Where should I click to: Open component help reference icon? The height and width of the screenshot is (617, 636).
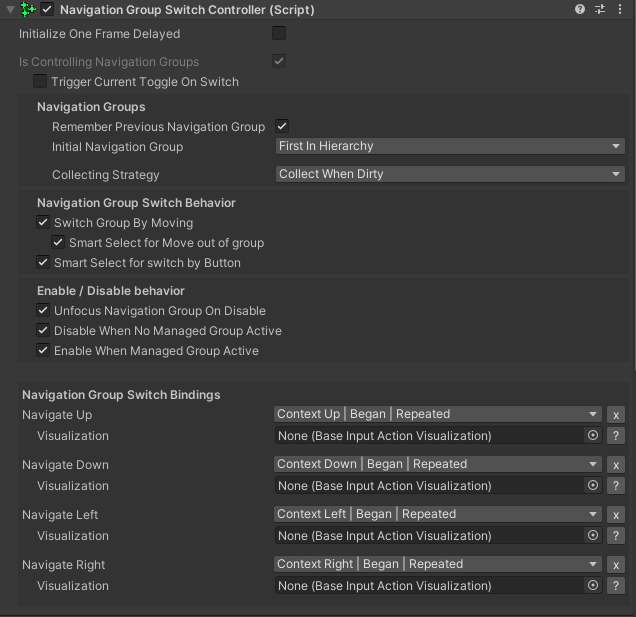click(580, 9)
